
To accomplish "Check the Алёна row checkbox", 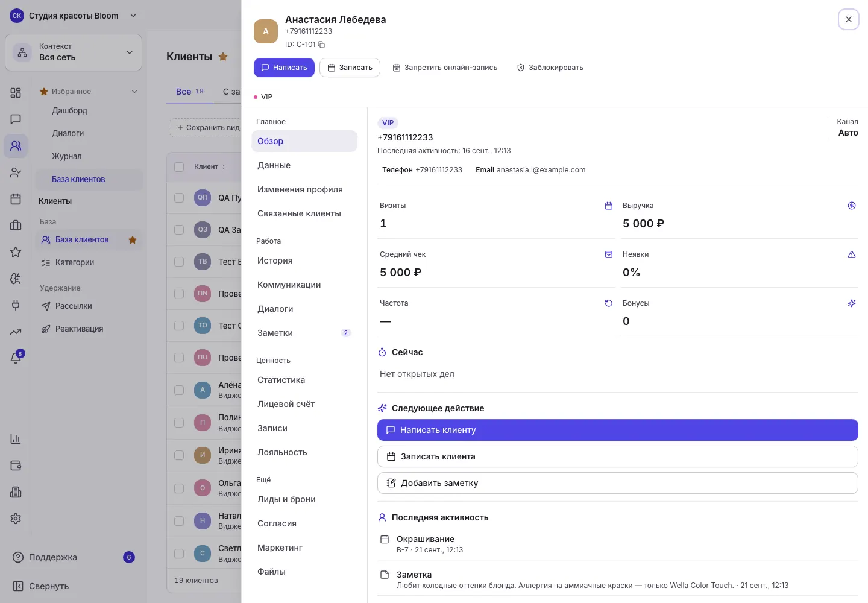I will (179, 390).
